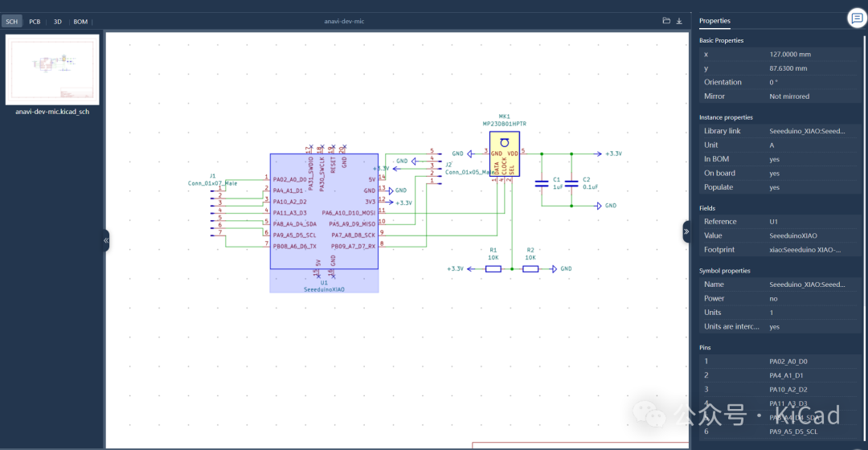Screen dimensions: 868x450
Task: Click pin 6 PA9_A5_D5_SCL row
Action: coord(780,432)
